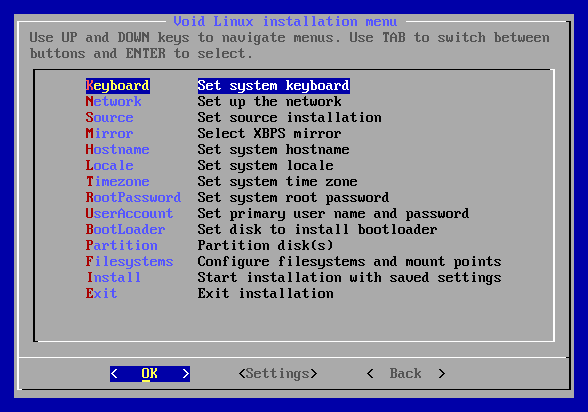
Task: Click 'Set system locale' description
Action: coord(266,166)
